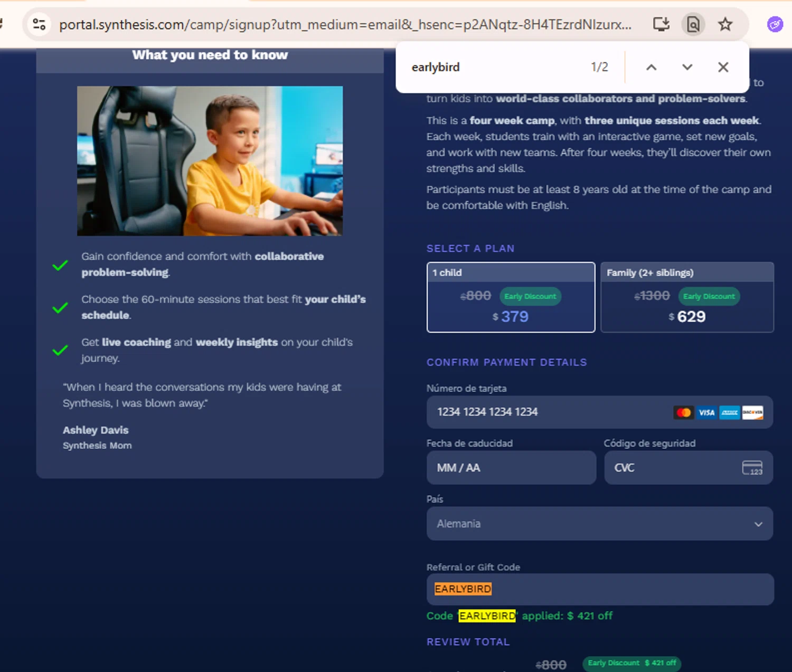Viewport: 792px width, 672px height.
Task: Open the País country dropdown
Action: (600, 524)
